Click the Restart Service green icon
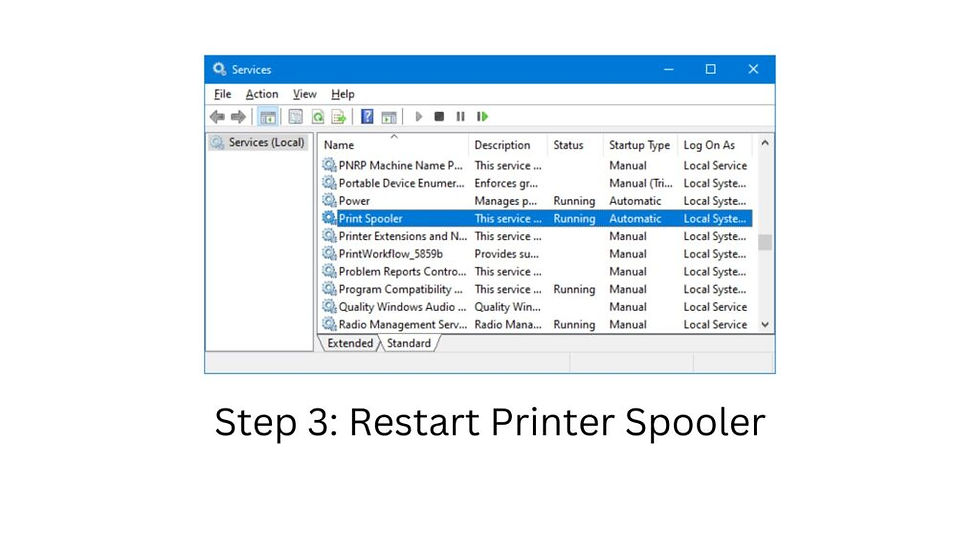This screenshot has height=551, width=980. (x=482, y=117)
